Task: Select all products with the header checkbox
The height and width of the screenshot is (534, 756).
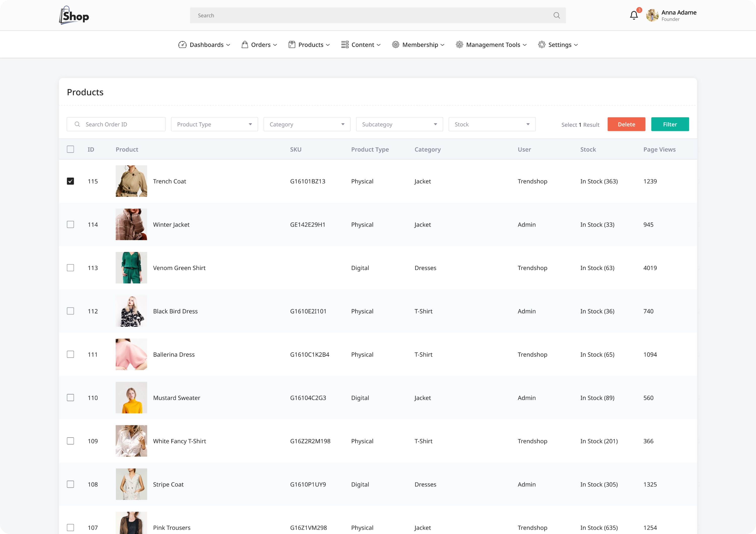Action: 71,149
